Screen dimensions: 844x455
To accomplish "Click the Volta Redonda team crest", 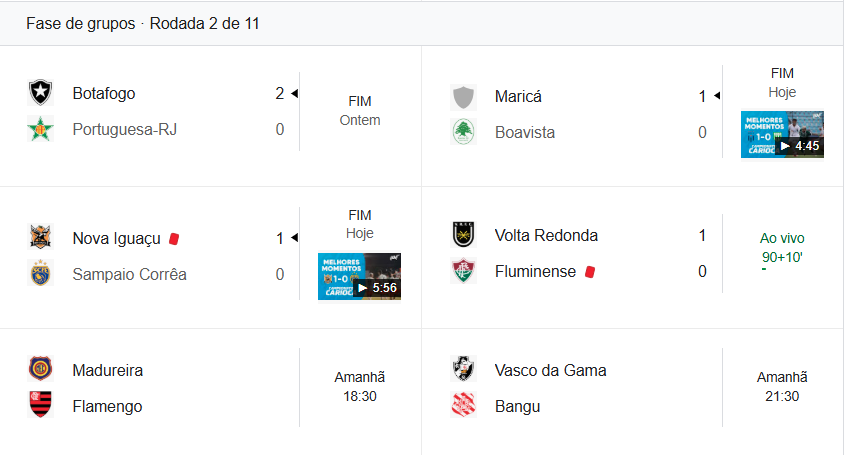I will 463,235.
